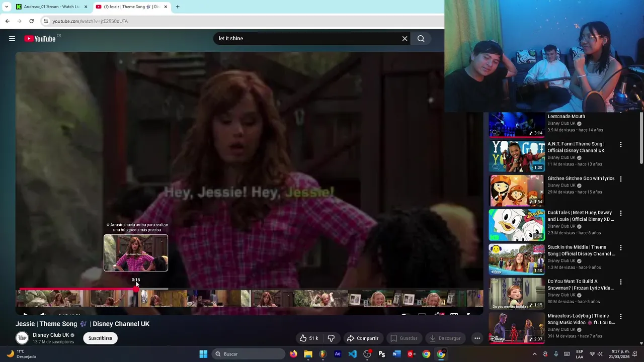Like the Jessie theme song video
The height and width of the screenshot is (362, 644).
tap(309, 338)
